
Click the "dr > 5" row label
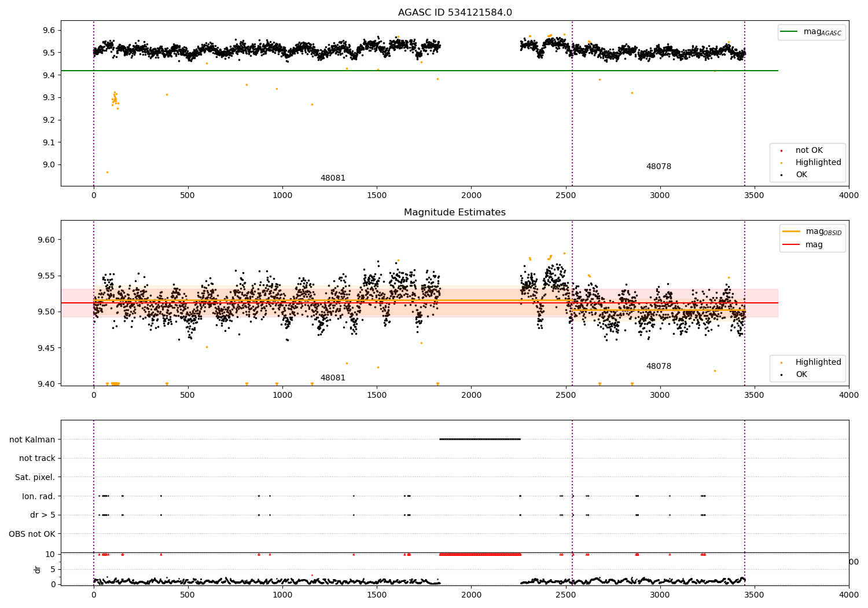(x=43, y=515)
